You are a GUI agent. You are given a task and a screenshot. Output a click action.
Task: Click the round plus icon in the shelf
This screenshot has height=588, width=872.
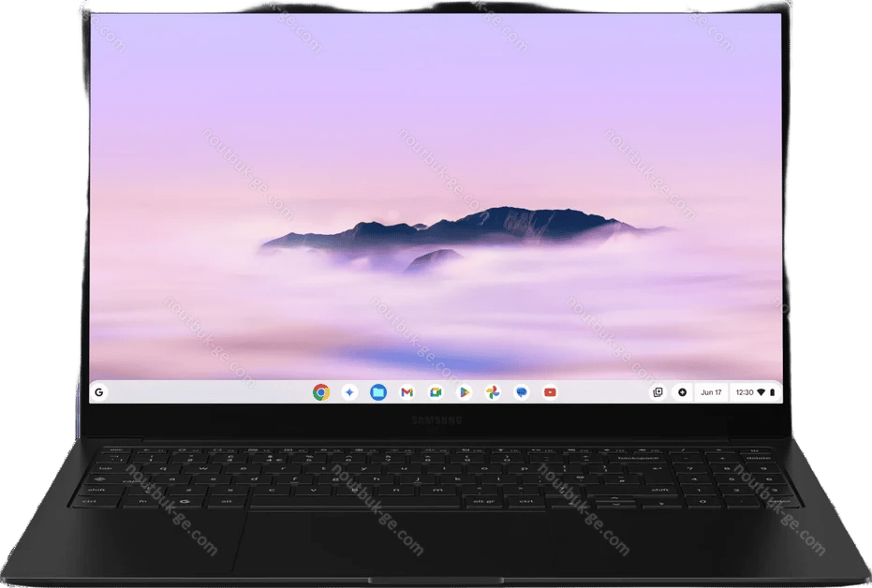pyautogui.click(x=683, y=392)
